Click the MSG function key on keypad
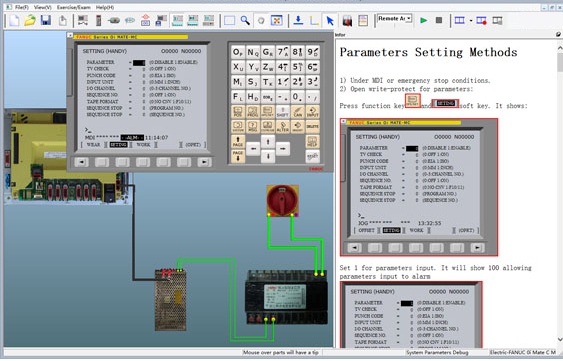The width and height of the screenshot is (563, 361). pyautogui.click(x=252, y=126)
